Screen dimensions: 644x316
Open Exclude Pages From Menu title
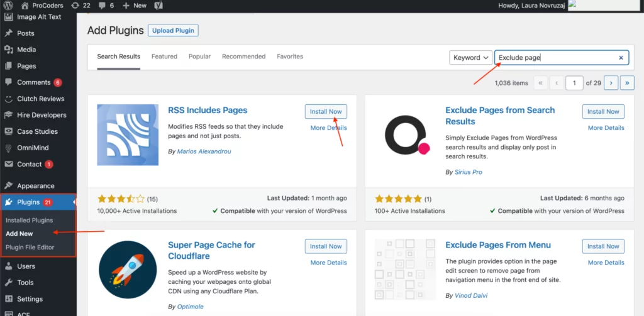pos(498,245)
